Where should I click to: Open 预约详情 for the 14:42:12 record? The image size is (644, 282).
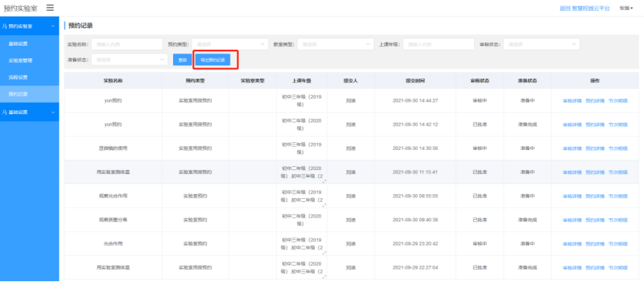point(594,124)
